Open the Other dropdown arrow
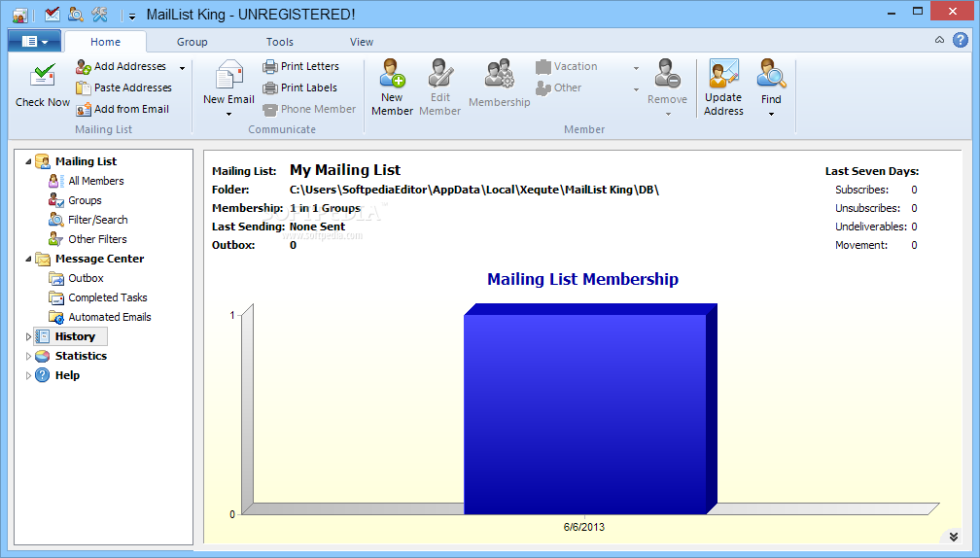The height and width of the screenshot is (558, 980). 636,89
